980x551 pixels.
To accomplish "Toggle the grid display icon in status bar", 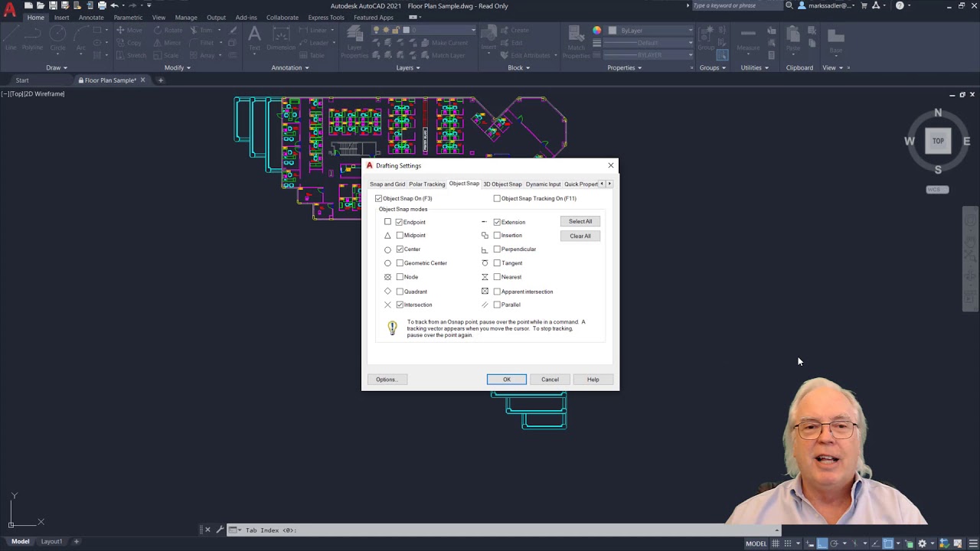I will pos(776,543).
